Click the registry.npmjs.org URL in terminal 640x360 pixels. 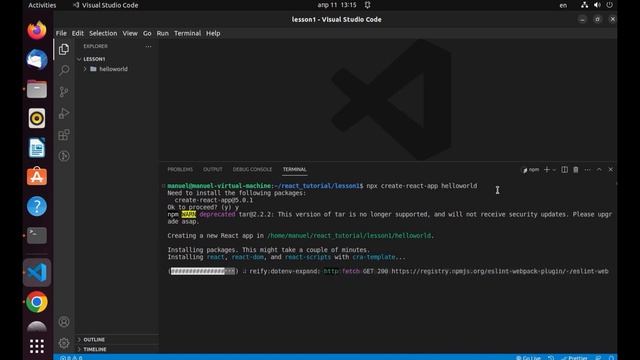(500, 271)
